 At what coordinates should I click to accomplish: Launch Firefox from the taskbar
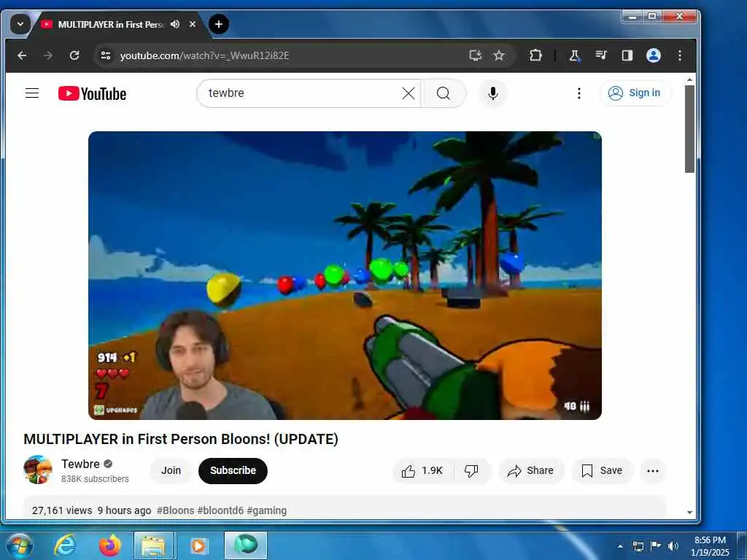[109, 545]
